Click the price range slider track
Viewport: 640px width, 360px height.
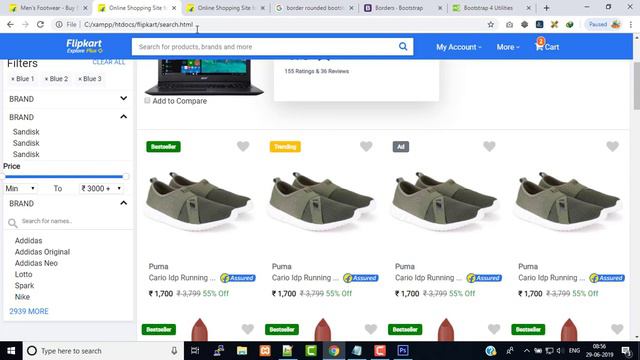64,177
